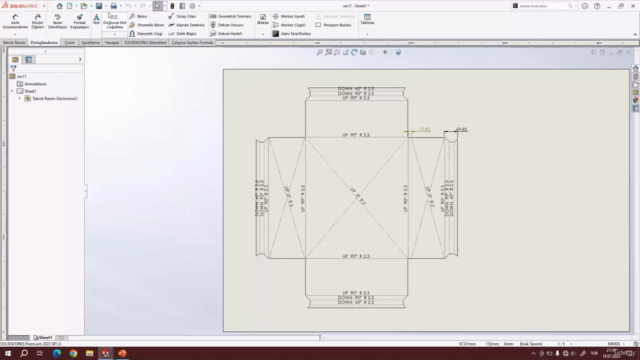Open SOLIDWORKS Resources in the task pane
The height and width of the screenshot is (360, 640).
[636, 68]
